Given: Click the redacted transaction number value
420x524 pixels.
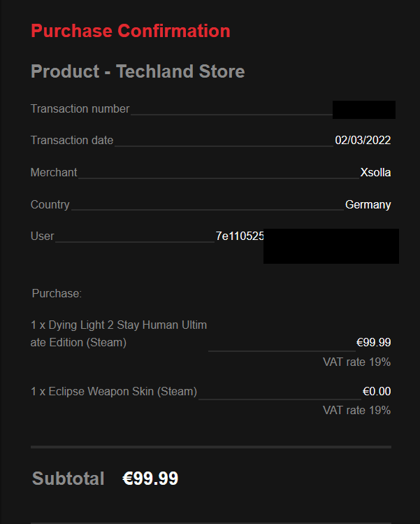Looking at the screenshot, I should (363, 110).
